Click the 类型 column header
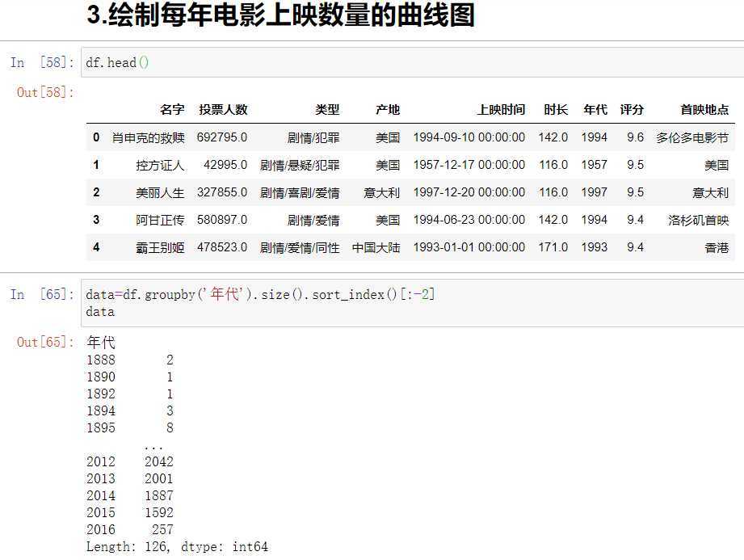The width and height of the screenshot is (744, 560). point(327,110)
